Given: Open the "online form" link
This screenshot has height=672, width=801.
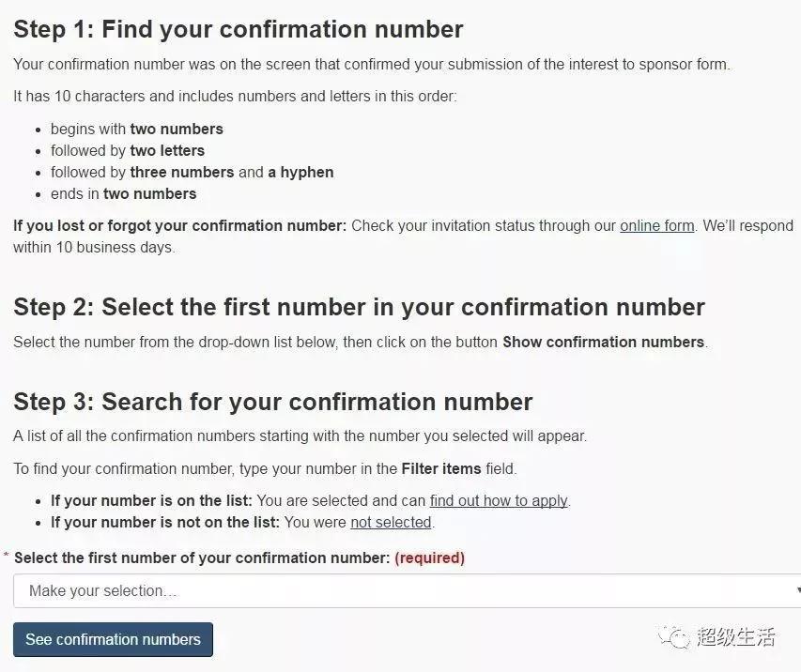Looking at the screenshot, I should 657,225.
